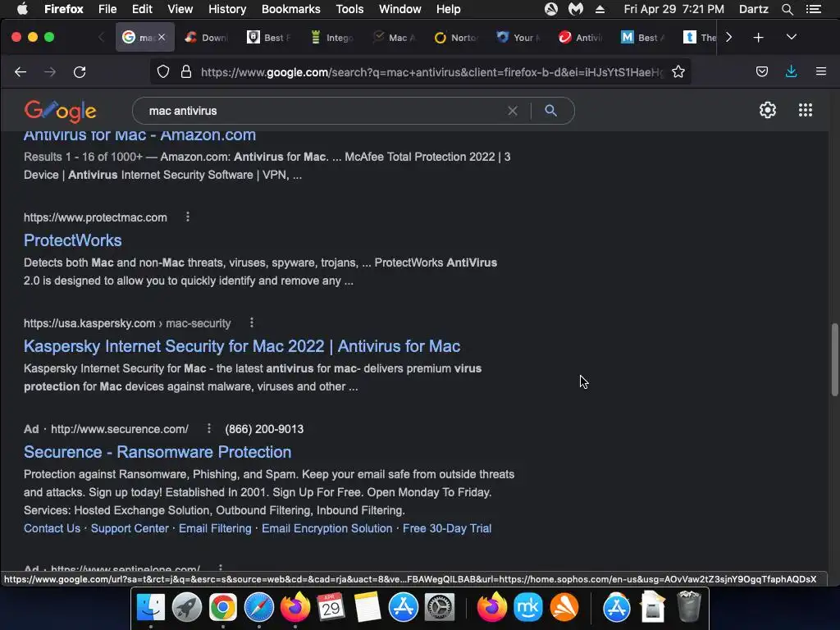The image size is (840, 630).
Task: Open ad options for the Securence ad
Action: pyautogui.click(x=209, y=428)
